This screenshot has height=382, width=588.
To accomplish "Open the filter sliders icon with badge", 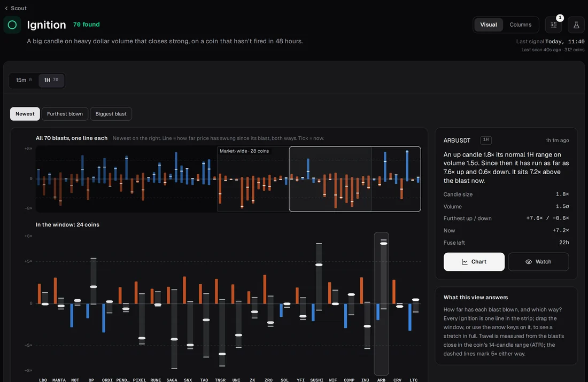I will (x=553, y=25).
